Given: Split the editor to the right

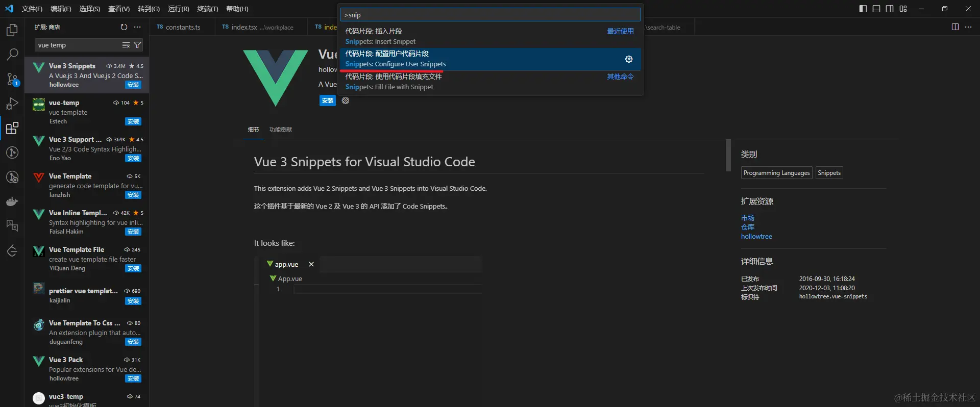Looking at the screenshot, I should (955, 27).
